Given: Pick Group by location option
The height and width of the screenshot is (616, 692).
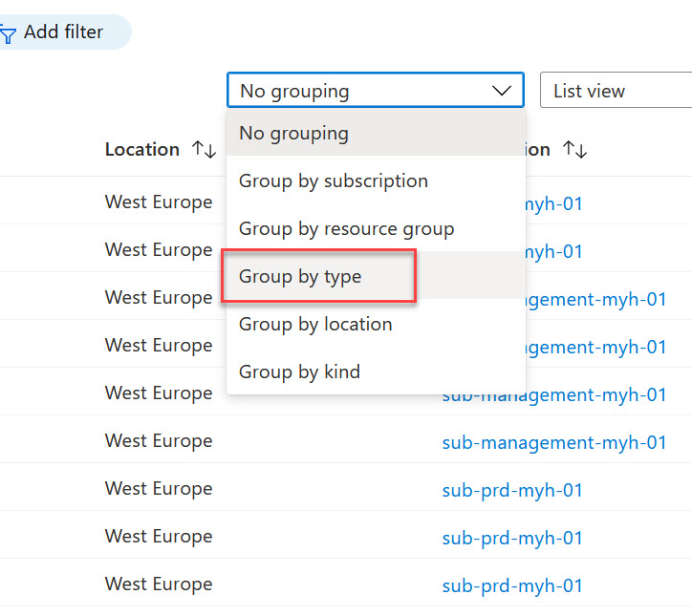Looking at the screenshot, I should (315, 325).
